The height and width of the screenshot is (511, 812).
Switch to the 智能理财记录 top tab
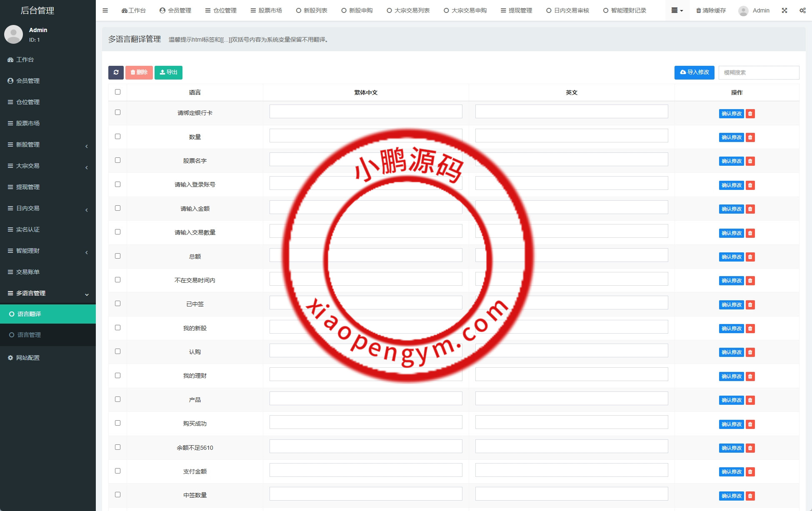pos(625,10)
